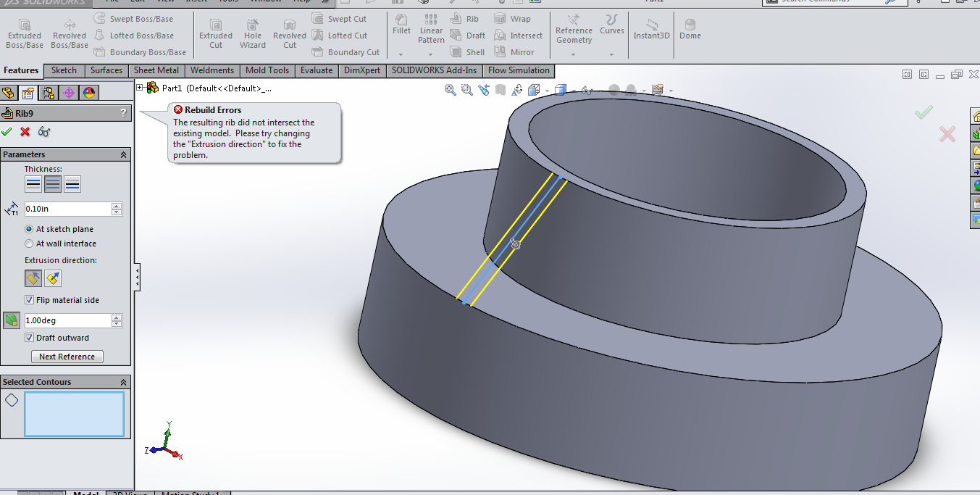Select At sketch plane radio
Viewport: 980px width, 495px height.
tap(29, 229)
